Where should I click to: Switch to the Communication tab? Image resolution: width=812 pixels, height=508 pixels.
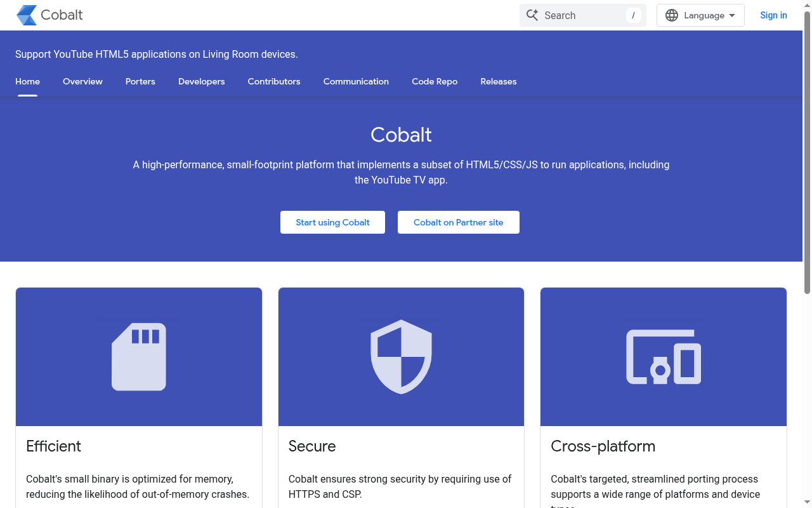pos(356,81)
